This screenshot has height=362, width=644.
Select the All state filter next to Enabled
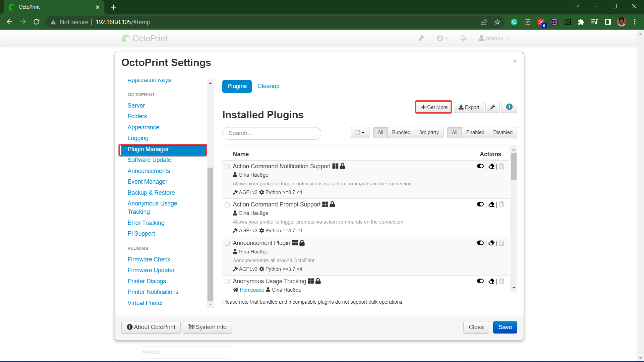point(454,132)
